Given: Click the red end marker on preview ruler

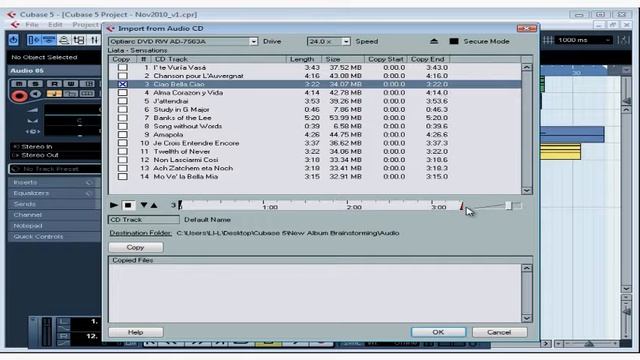Looking at the screenshot, I should [462, 206].
